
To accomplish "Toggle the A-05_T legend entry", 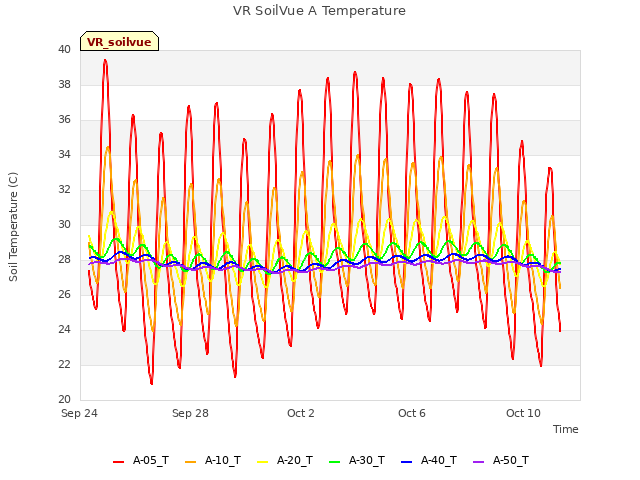I will click(x=141, y=460).
